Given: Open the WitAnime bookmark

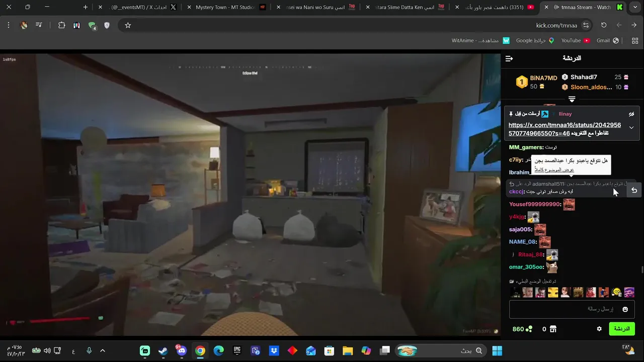Looking at the screenshot, I should coord(480,41).
